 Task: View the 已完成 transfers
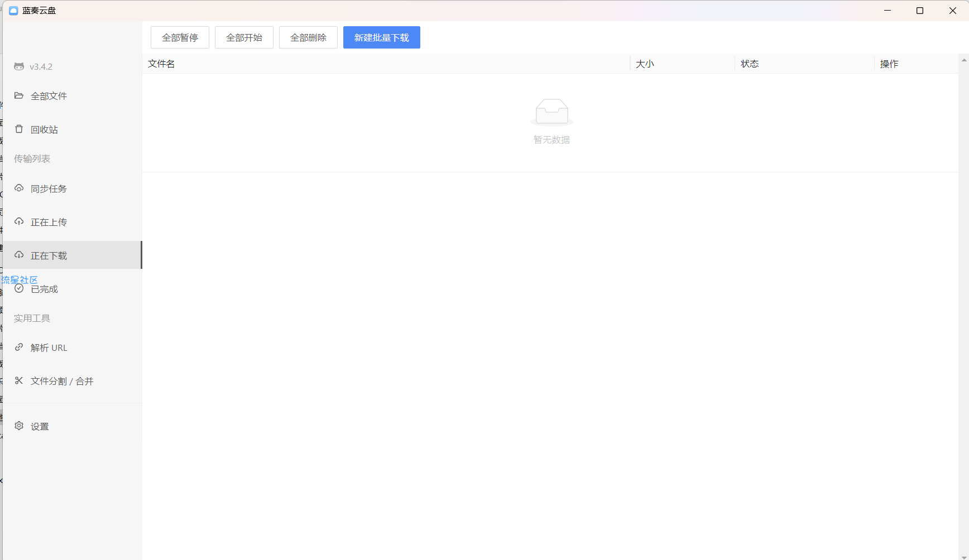point(73,289)
